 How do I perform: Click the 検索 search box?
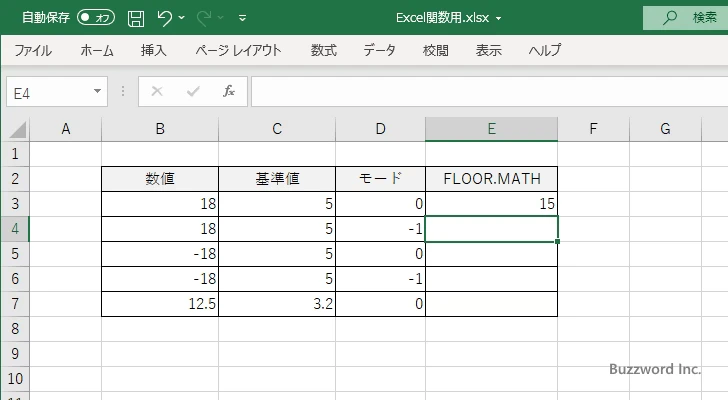pos(685,18)
